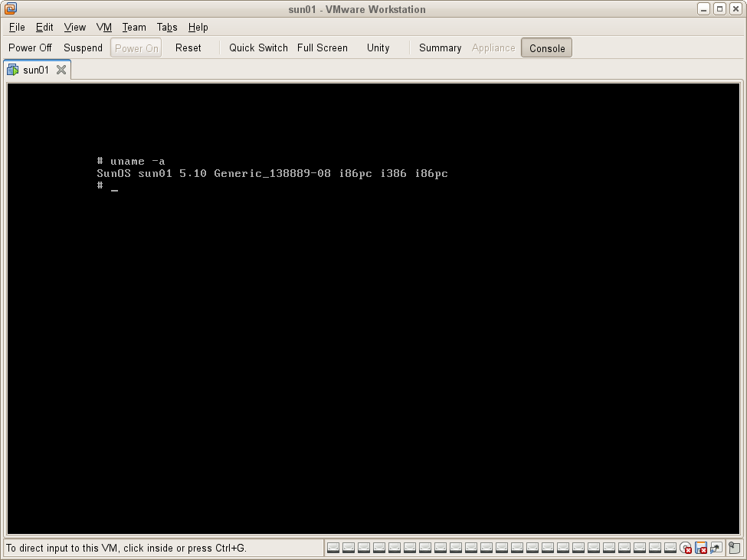Expand the Help menu
The height and width of the screenshot is (560, 747).
pos(198,27)
